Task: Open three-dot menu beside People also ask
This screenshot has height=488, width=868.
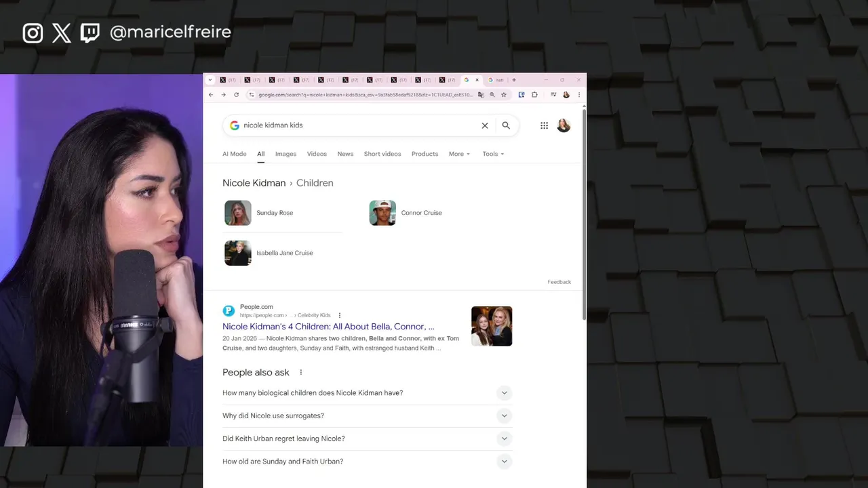Action: pyautogui.click(x=301, y=372)
